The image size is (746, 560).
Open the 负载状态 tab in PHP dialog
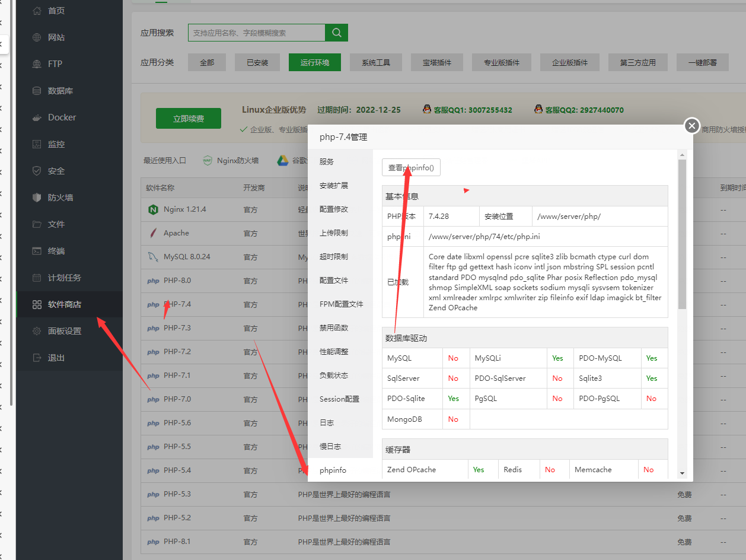click(x=340, y=375)
